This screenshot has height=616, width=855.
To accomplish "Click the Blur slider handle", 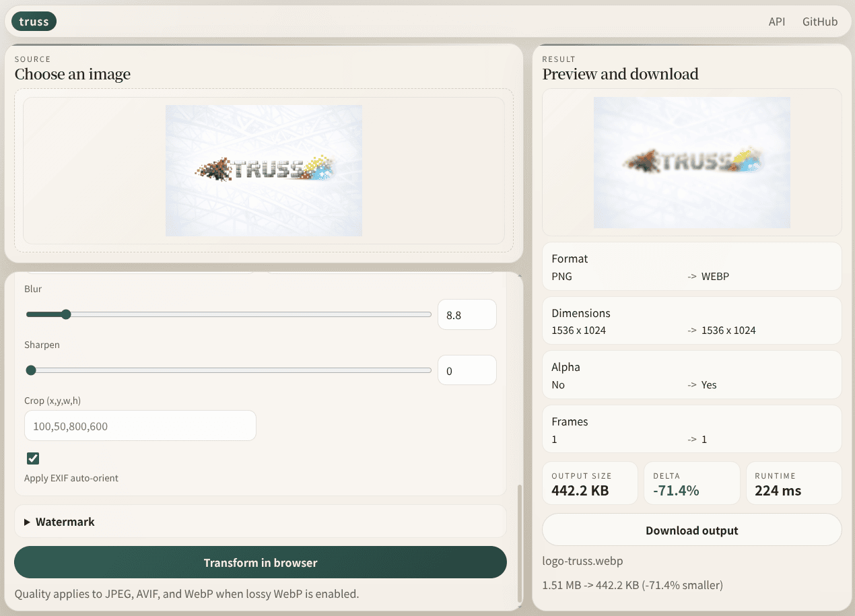I will 65,314.
